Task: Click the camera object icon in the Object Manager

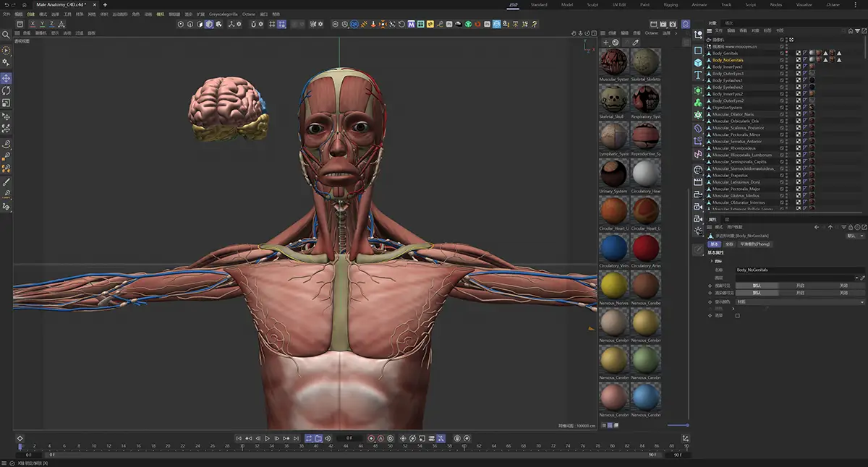Action: tap(708, 40)
